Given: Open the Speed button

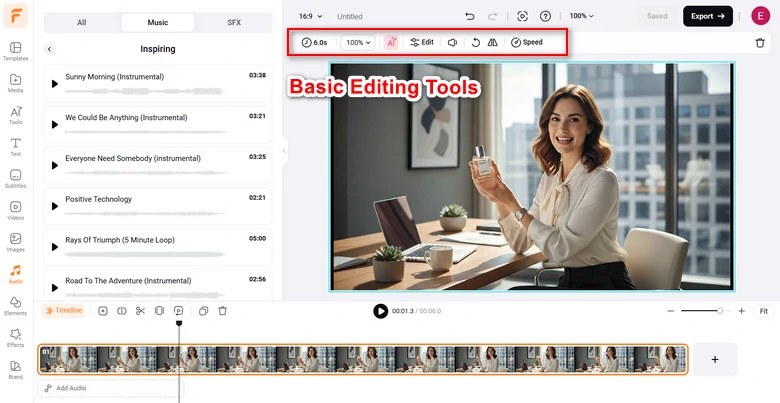Looking at the screenshot, I should 527,42.
